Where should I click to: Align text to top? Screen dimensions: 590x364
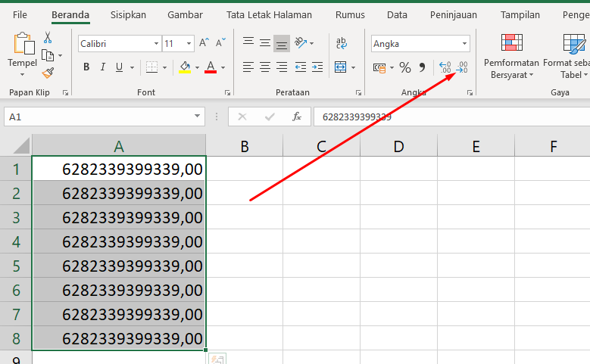(248, 42)
